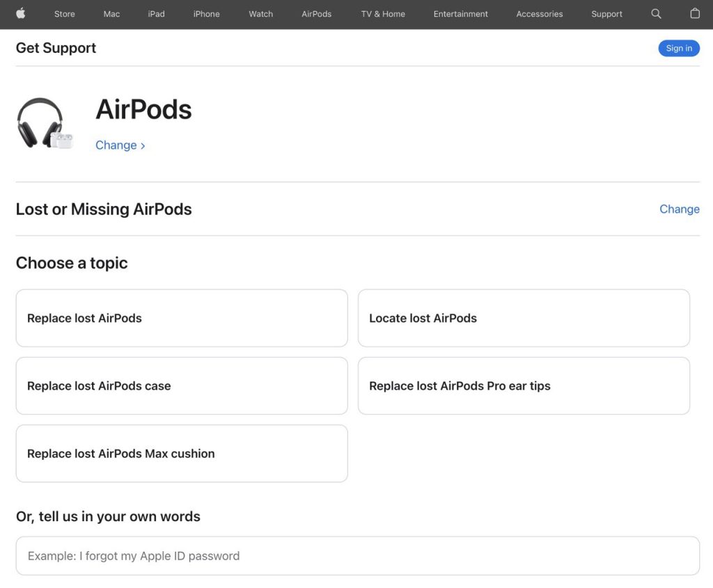Click the describe-your-issue text field
The width and height of the screenshot is (713, 588).
(x=357, y=555)
